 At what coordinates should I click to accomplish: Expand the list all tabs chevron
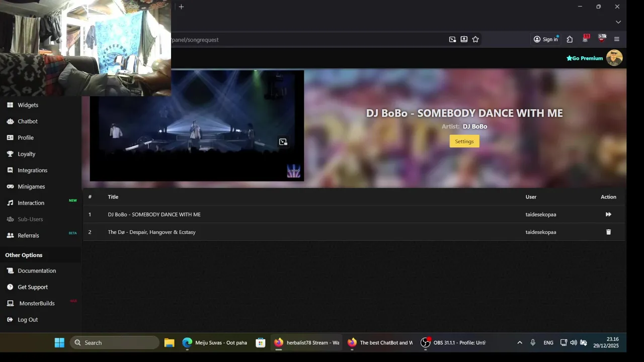click(x=618, y=22)
